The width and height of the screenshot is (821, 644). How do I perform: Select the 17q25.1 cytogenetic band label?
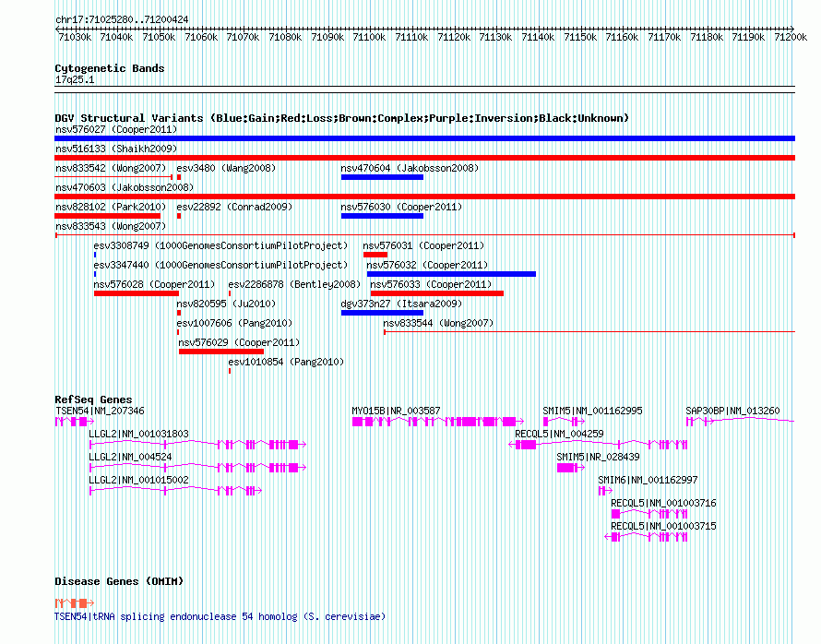(75, 80)
